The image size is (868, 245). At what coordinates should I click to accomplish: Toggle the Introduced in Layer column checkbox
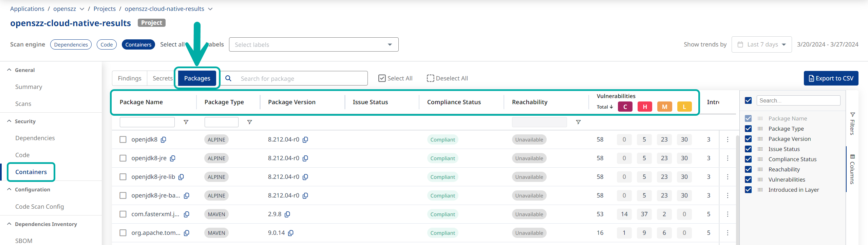748,190
